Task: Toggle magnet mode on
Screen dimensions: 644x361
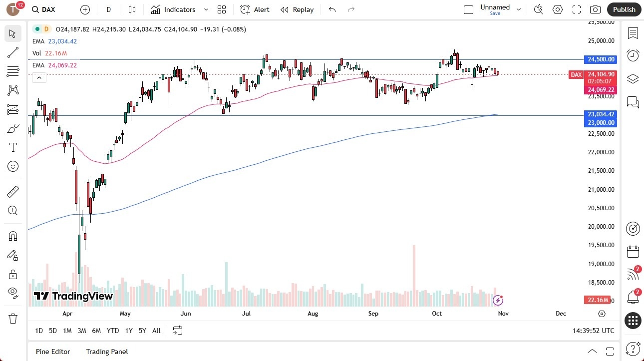Action: point(13,236)
